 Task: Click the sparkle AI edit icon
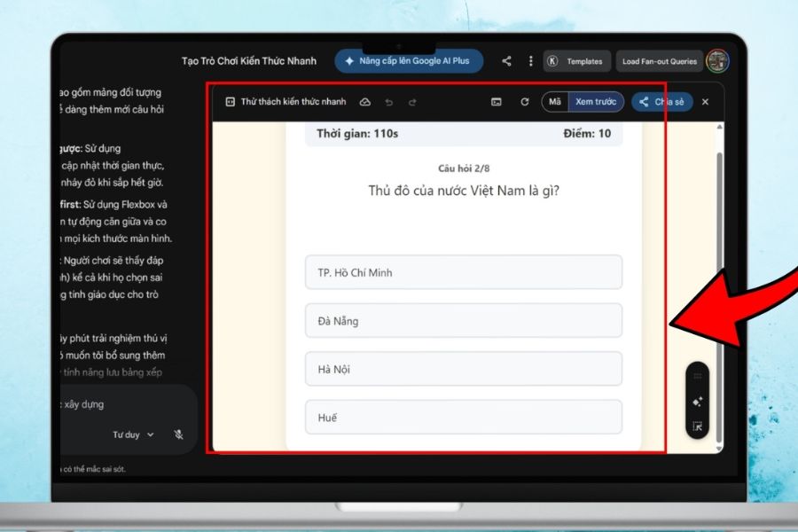(x=697, y=402)
